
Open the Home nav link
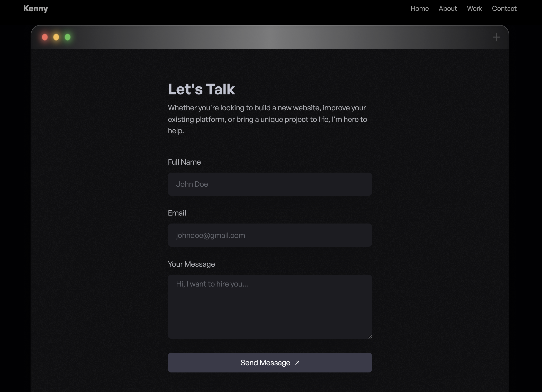419,8
